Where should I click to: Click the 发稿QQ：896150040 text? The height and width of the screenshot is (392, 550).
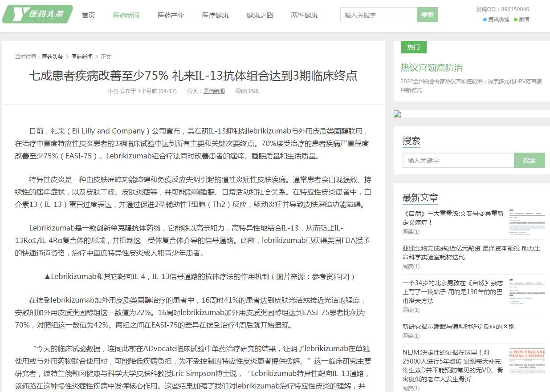click(x=503, y=9)
